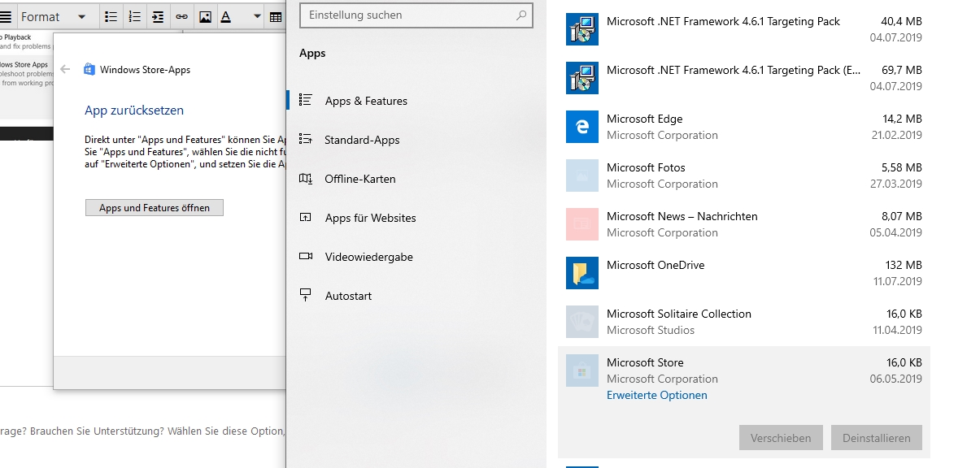
Task: Click the Microsoft News app icon
Action: pyautogui.click(x=582, y=224)
